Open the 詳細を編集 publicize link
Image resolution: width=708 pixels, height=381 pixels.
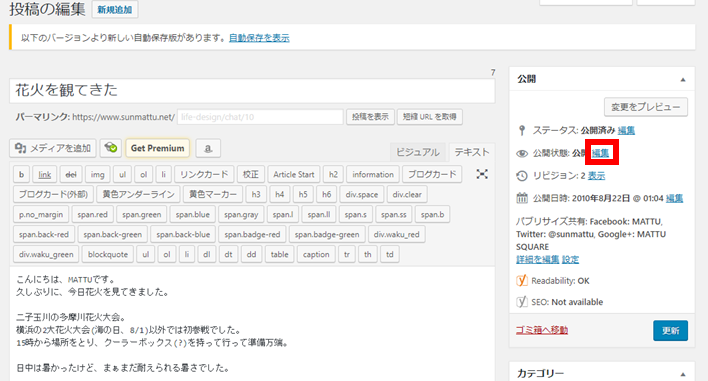pos(538,260)
